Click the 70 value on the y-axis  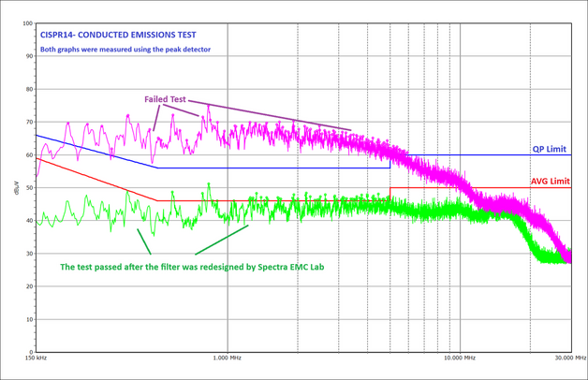click(28, 123)
